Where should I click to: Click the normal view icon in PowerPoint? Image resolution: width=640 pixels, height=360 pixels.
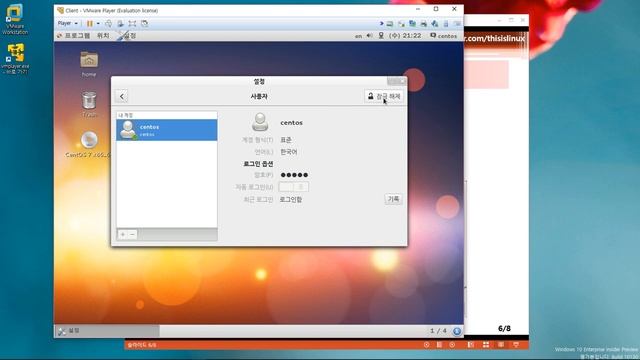(471, 345)
